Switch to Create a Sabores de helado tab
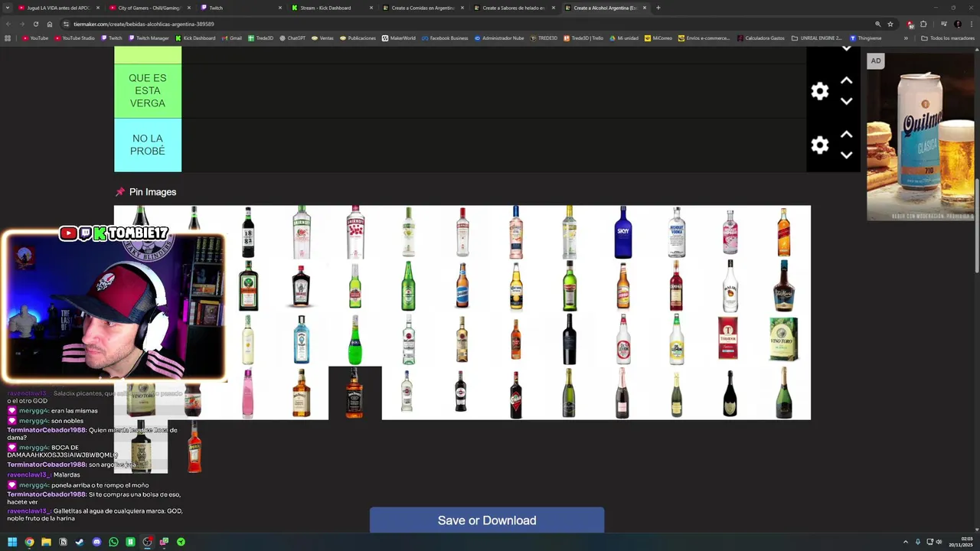The width and height of the screenshot is (980, 551). tap(514, 8)
